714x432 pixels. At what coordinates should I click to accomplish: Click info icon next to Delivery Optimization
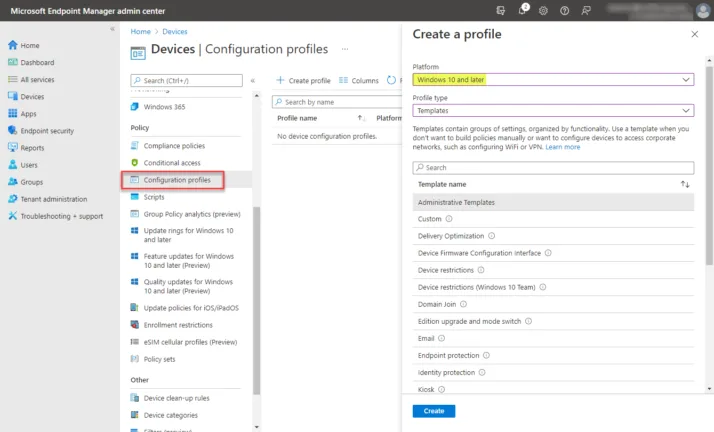(491, 236)
